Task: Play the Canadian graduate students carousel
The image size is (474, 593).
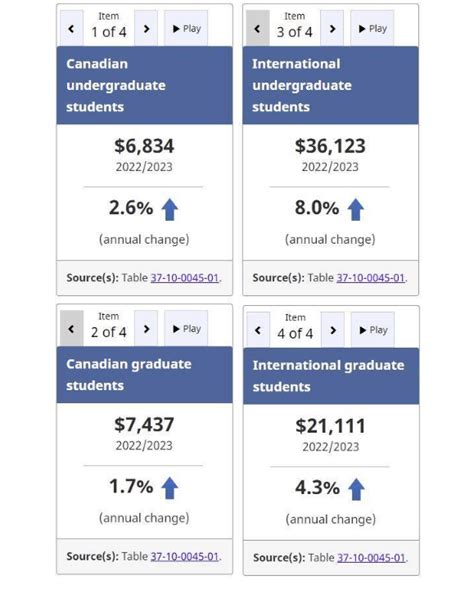Action: 186,328
